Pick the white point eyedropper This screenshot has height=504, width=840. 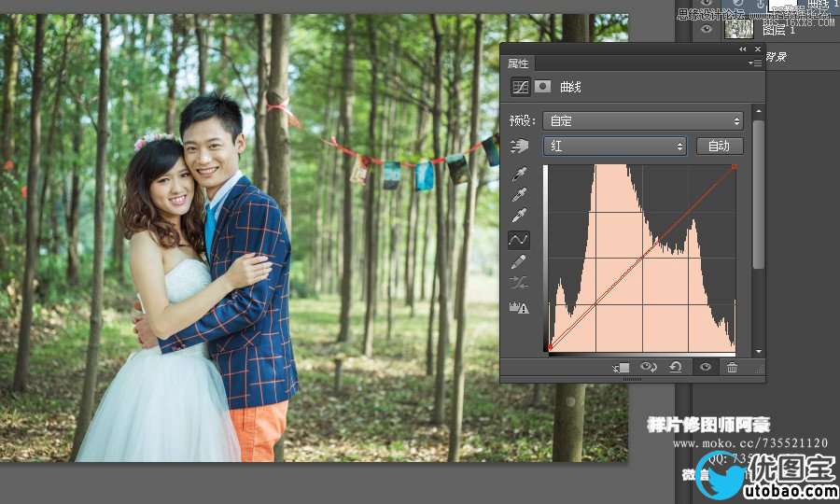point(519,216)
